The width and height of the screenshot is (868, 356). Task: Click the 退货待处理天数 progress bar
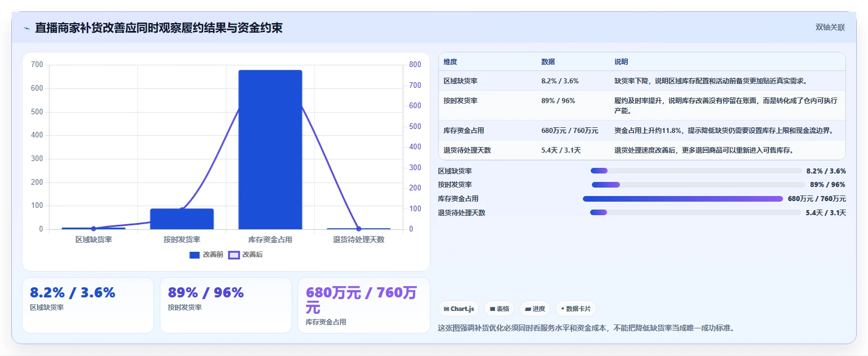(695, 212)
